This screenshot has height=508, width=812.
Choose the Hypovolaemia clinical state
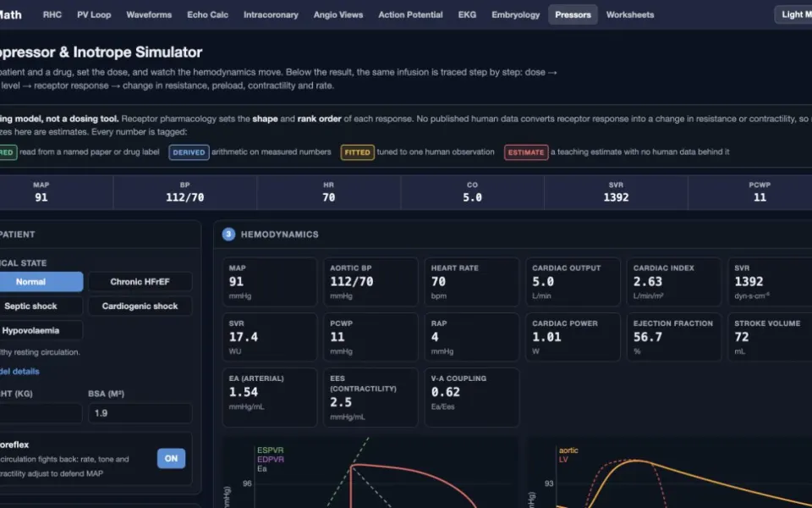pos(41,330)
